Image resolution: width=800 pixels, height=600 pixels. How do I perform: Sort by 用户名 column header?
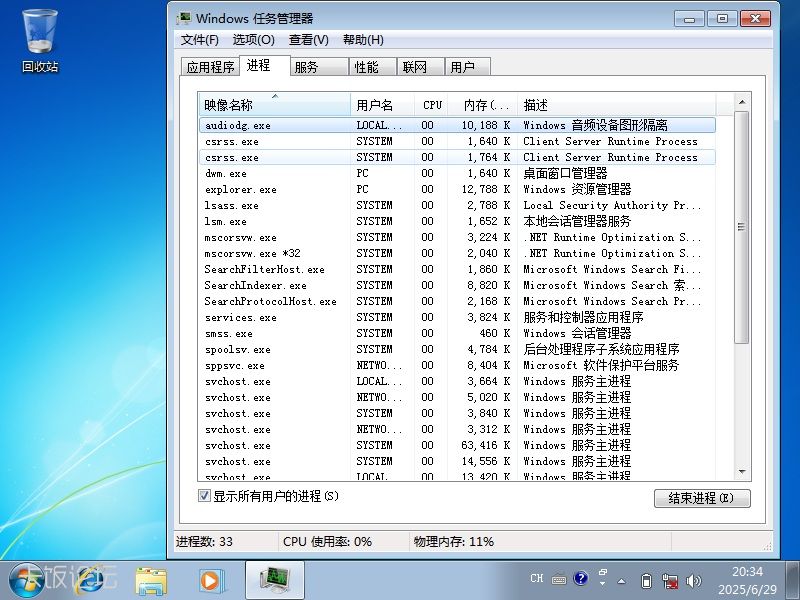tap(383, 105)
